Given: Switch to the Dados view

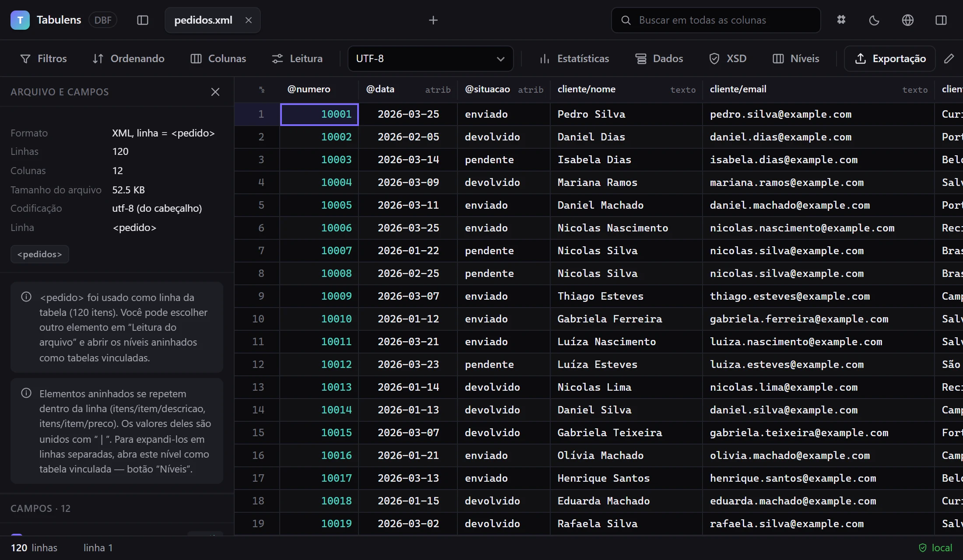Looking at the screenshot, I should tap(659, 59).
